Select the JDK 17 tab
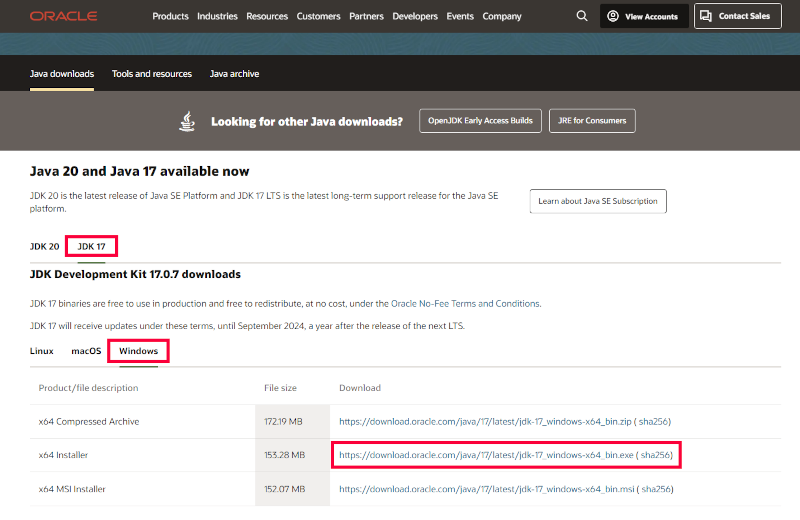 (91, 246)
